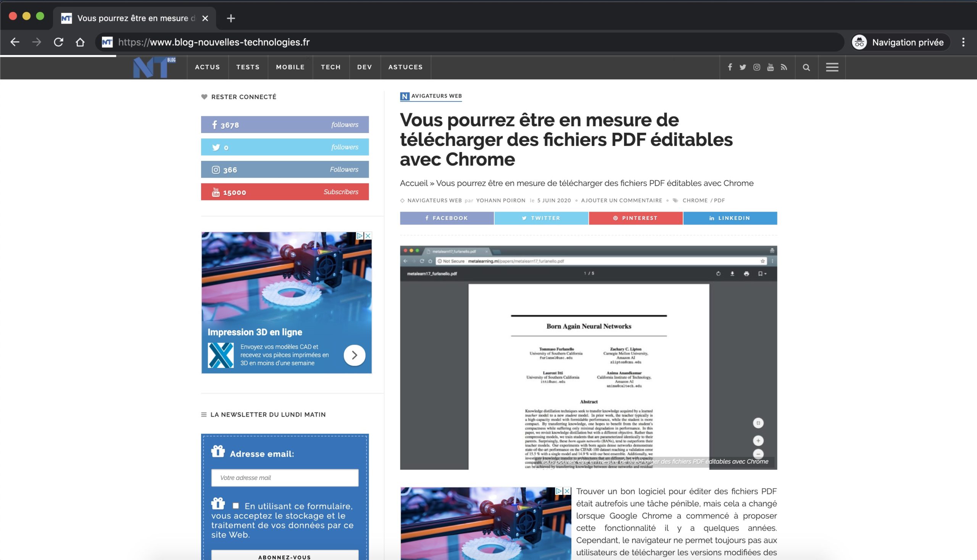Open the hamburger menu in site header
The image size is (977, 560).
pyautogui.click(x=832, y=67)
